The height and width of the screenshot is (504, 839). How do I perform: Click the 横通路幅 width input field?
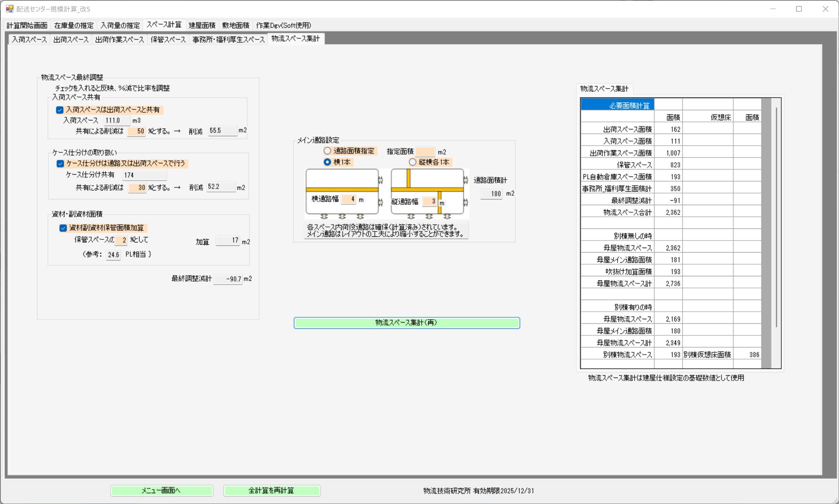tap(348, 199)
